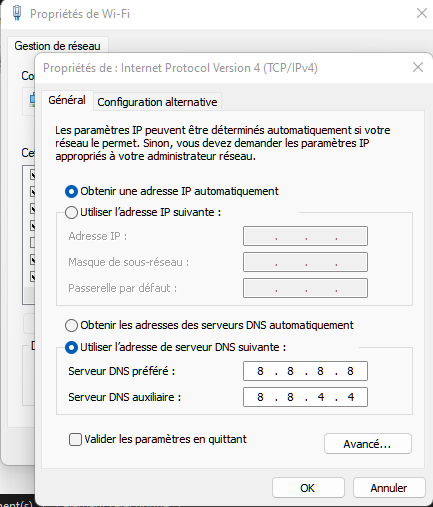Viewport: 433px width, 507px height.
Task: Close the TCP/IPv4 properties dialog
Action: 418,67
